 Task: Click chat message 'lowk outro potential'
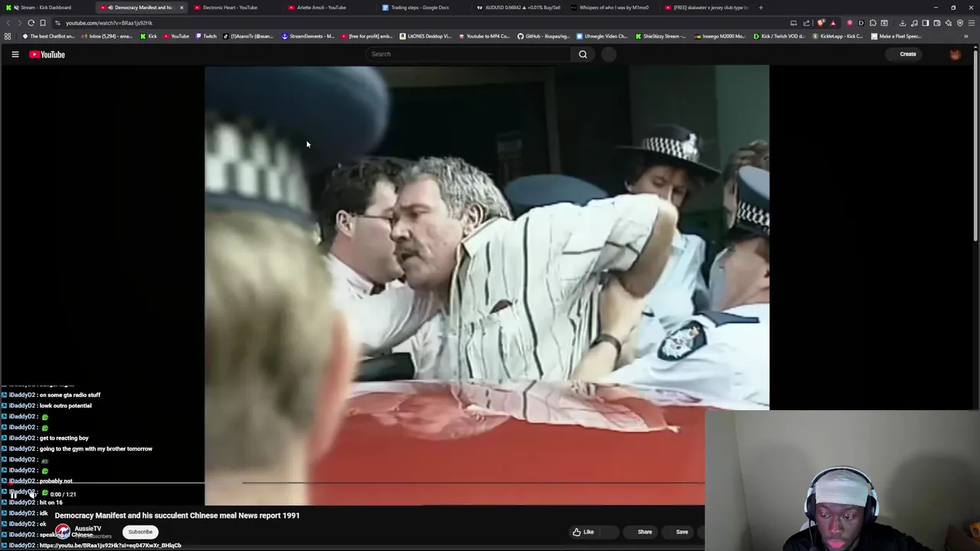pyautogui.click(x=65, y=406)
